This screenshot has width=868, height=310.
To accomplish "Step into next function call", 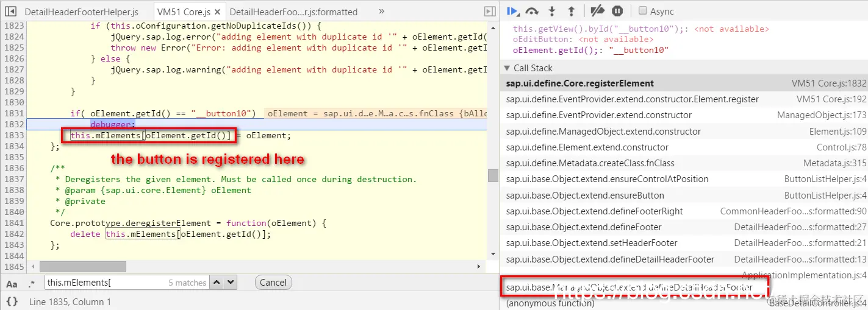I will pyautogui.click(x=552, y=11).
